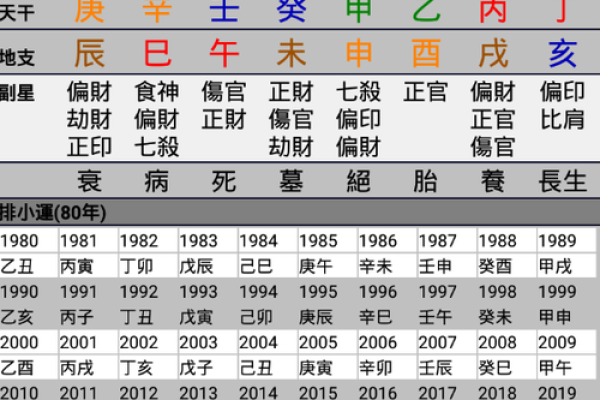Select the orange 酉 earthly branch
Screen dimensions: 600x400
426,53
